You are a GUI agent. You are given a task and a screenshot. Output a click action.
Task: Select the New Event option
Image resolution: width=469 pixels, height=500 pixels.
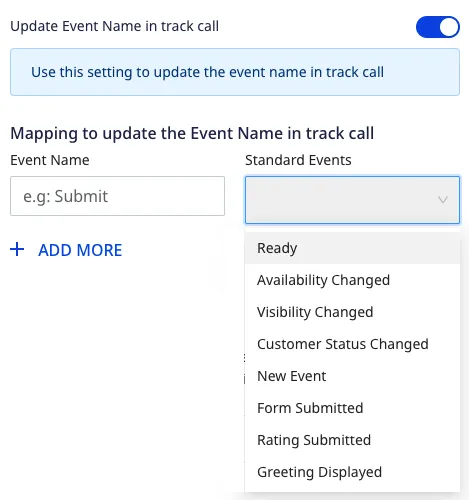click(352, 376)
